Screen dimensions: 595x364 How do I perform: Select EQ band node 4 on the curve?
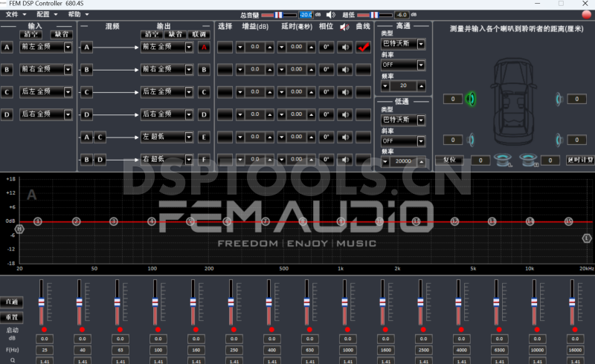pyautogui.click(x=152, y=221)
